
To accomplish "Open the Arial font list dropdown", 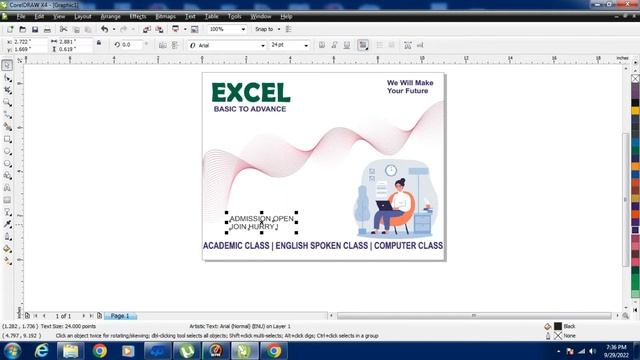I will click(x=263, y=45).
